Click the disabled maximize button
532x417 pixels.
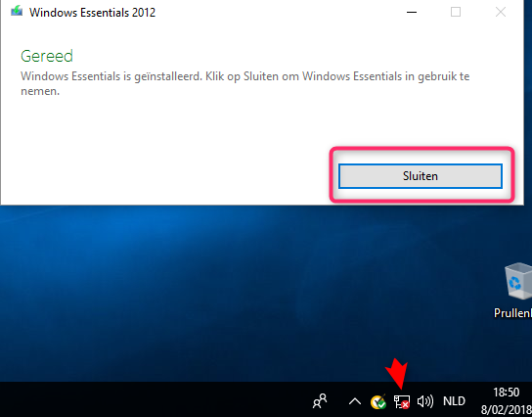pyautogui.click(x=456, y=12)
